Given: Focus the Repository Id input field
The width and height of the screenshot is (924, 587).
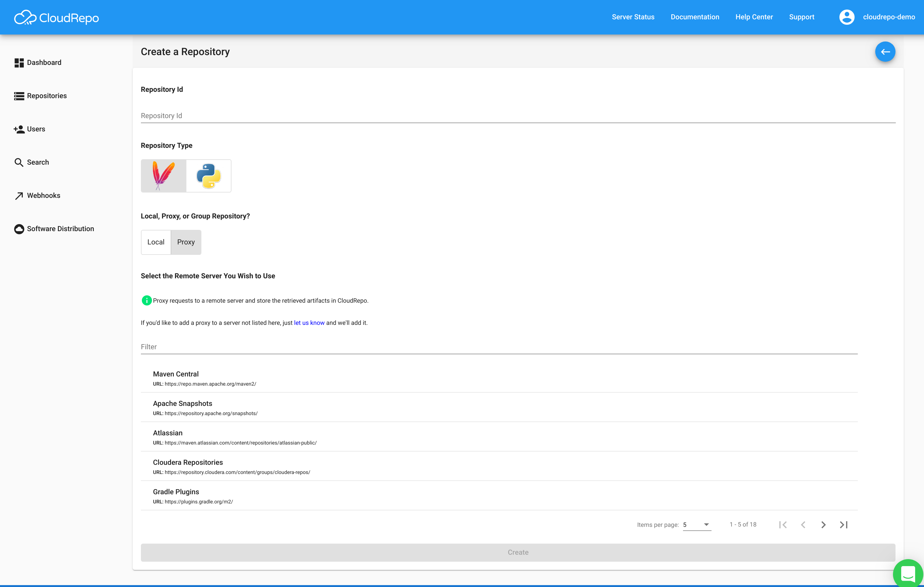Looking at the screenshot, I should click(518, 116).
